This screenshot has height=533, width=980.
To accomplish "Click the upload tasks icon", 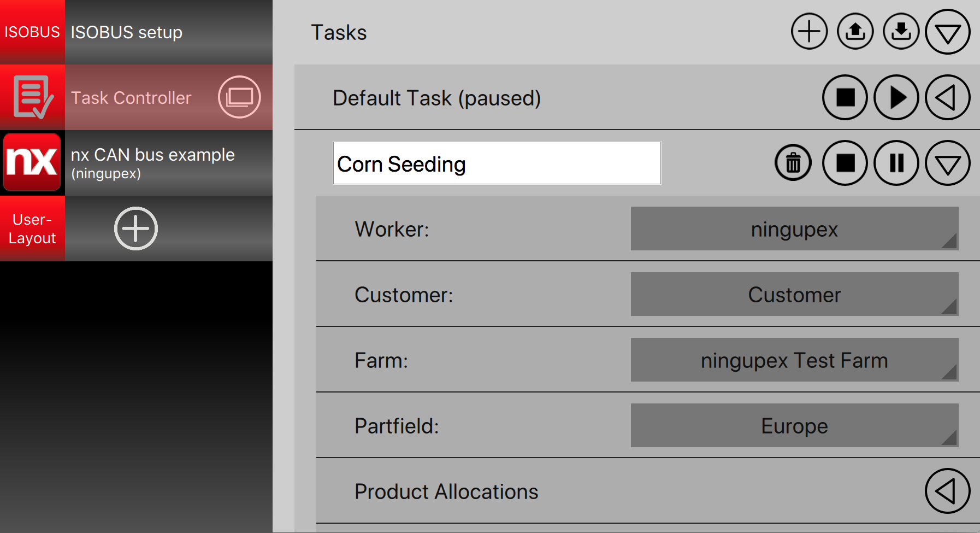I will point(855,32).
